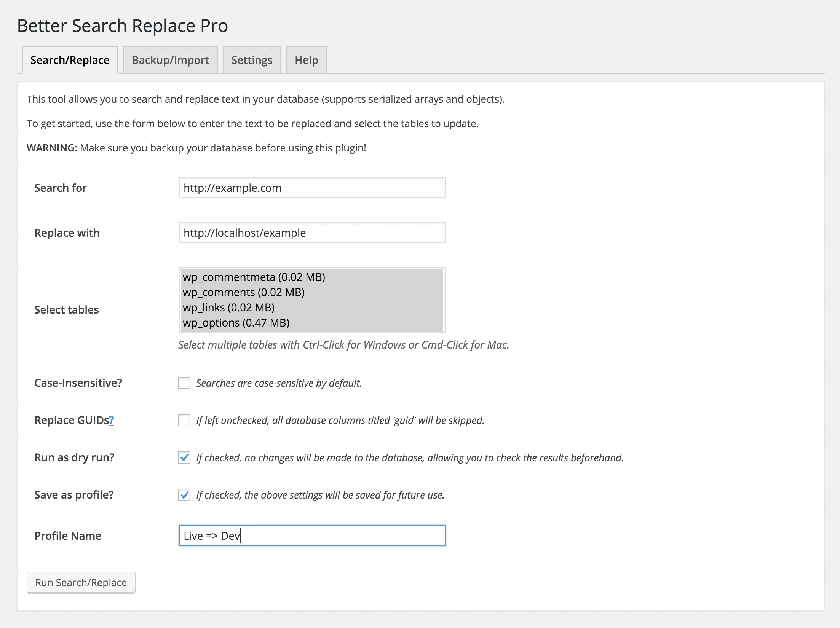The width and height of the screenshot is (840, 628).
Task: Click the Settings tab icon
Action: point(251,59)
